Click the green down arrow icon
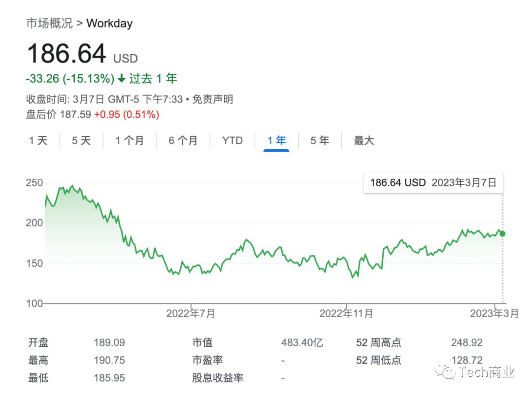 (122, 79)
